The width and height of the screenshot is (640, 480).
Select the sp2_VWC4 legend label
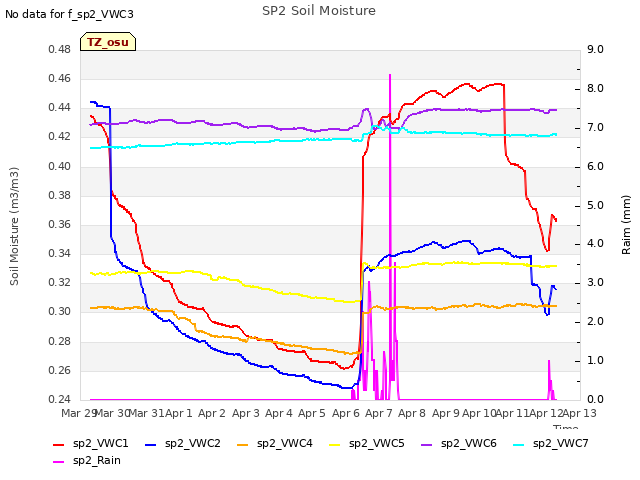click(x=284, y=444)
